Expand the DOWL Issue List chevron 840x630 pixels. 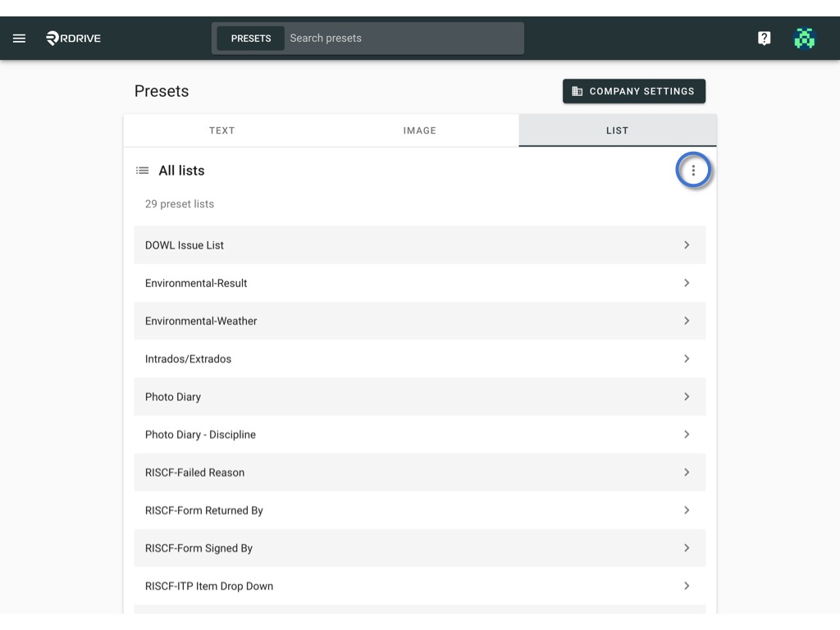(x=687, y=244)
